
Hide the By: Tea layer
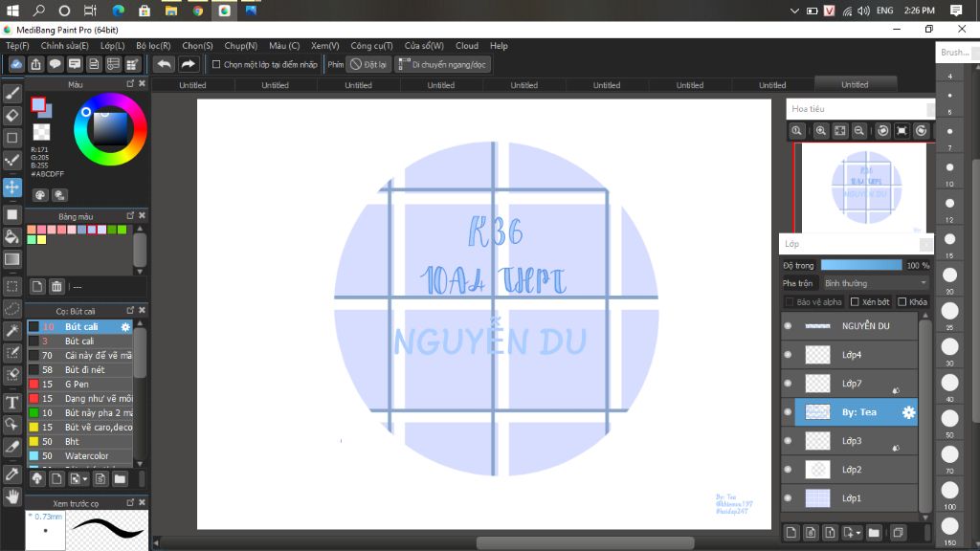tap(788, 412)
